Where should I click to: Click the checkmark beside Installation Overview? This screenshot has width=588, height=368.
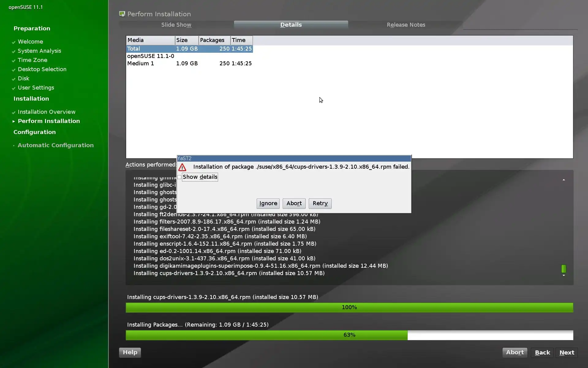click(x=13, y=113)
